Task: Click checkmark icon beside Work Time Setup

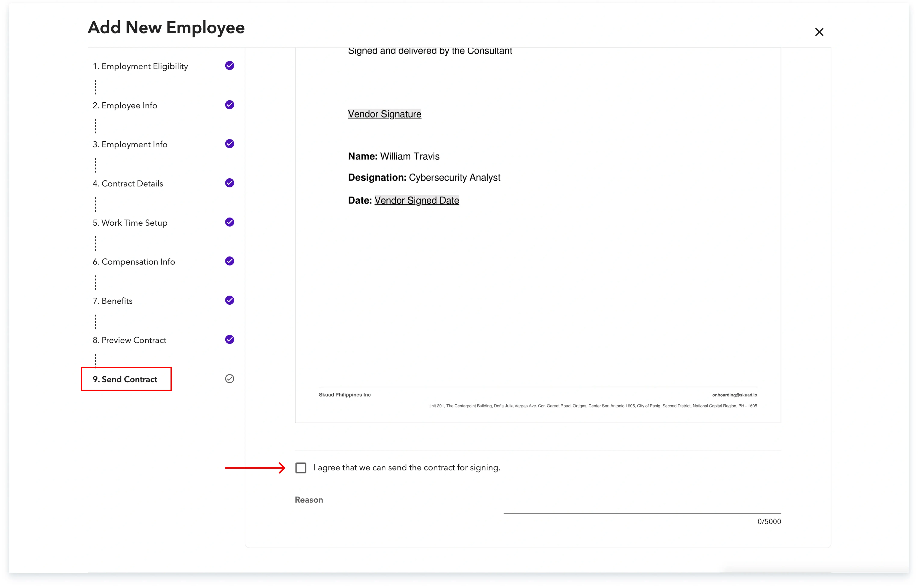Action: (229, 222)
